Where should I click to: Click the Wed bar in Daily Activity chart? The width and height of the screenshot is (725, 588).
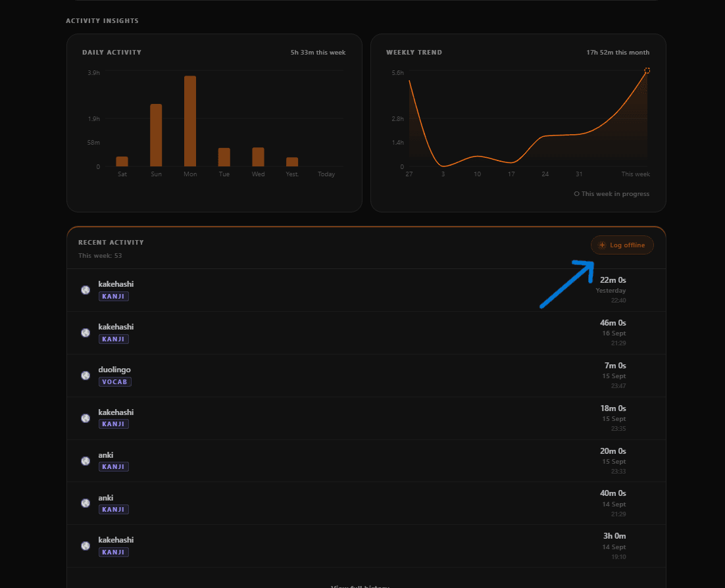(258, 157)
